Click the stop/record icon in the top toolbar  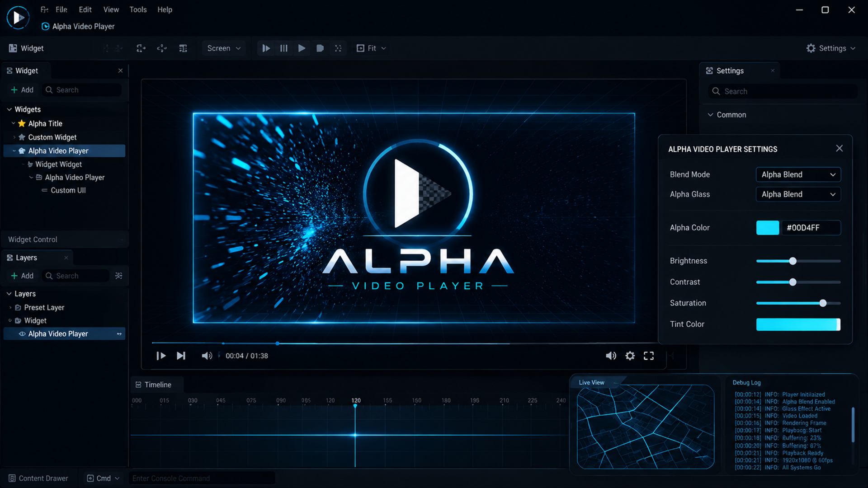pyautogui.click(x=320, y=48)
